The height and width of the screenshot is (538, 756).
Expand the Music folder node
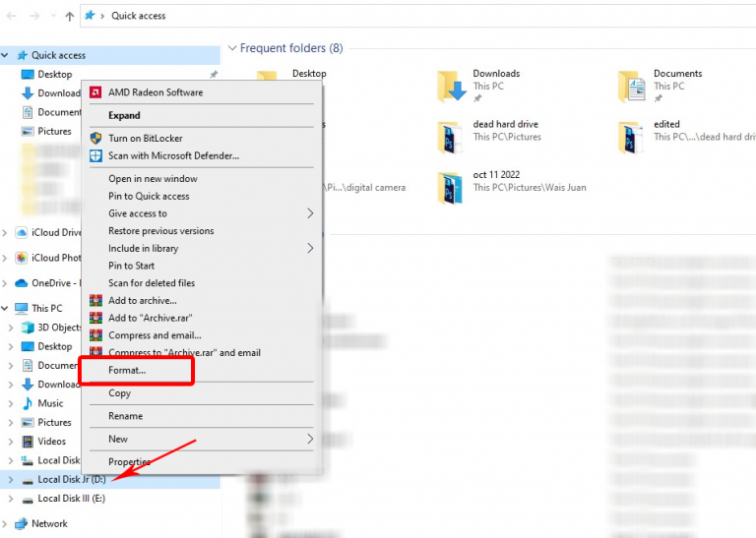pyautogui.click(x=11, y=403)
